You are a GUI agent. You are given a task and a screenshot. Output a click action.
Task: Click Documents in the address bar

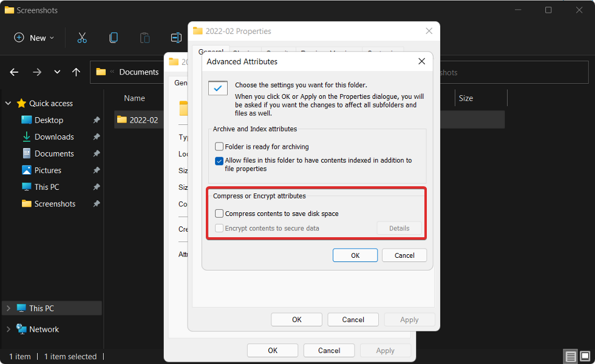(139, 72)
